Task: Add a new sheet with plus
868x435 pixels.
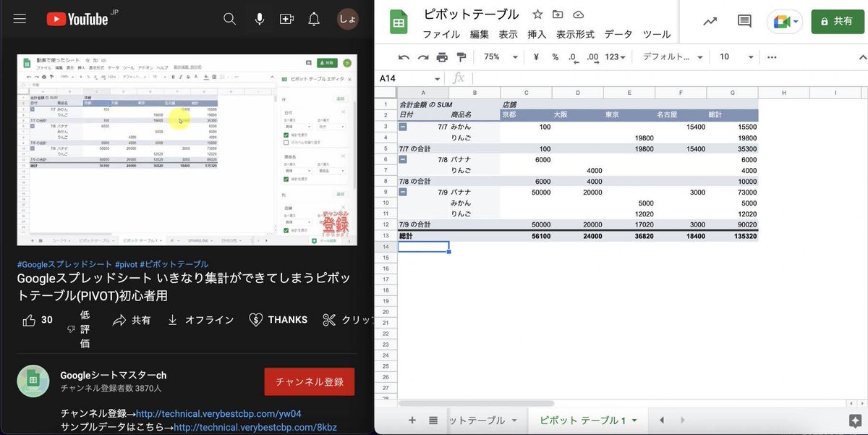Action: click(412, 420)
